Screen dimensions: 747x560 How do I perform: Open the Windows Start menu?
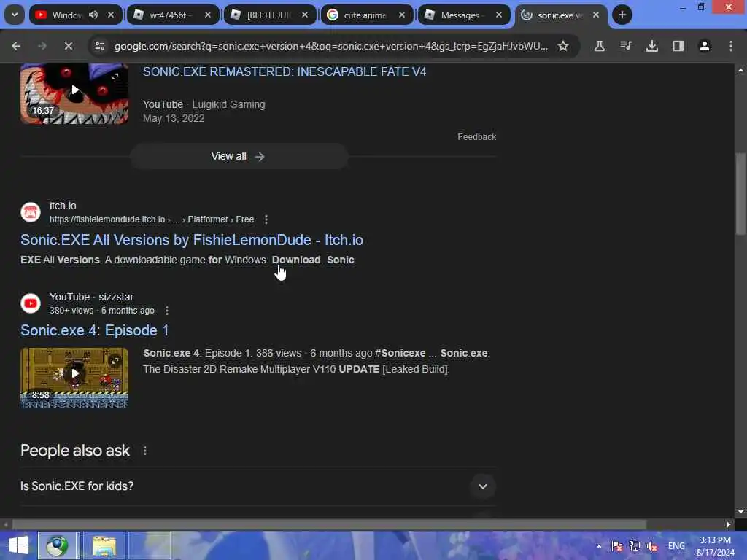[x=18, y=545]
